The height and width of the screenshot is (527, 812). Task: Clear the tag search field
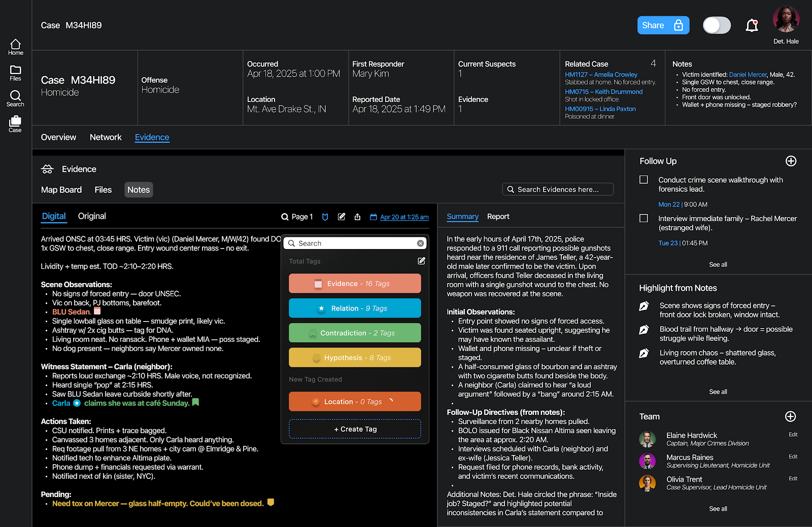(420, 243)
